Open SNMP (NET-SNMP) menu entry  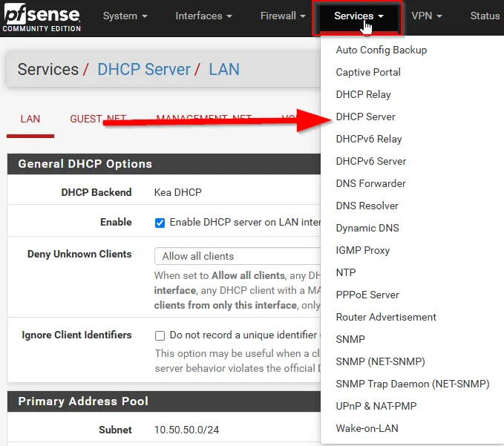pyautogui.click(x=380, y=361)
